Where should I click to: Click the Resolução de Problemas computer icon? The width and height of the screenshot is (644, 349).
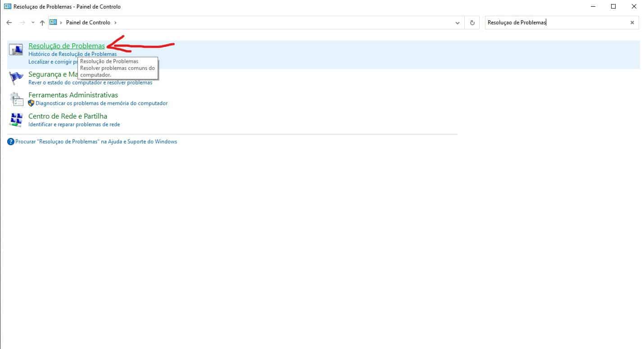tap(16, 50)
